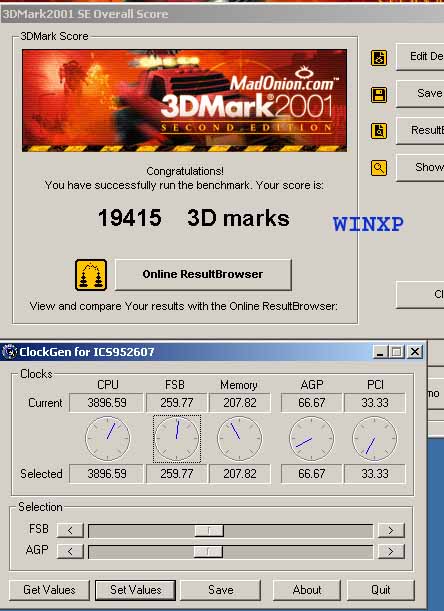Increase AGP with right arrow
The height and width of the screenshot is (611, 444).
pyautogui.click(x=391, y=551)
